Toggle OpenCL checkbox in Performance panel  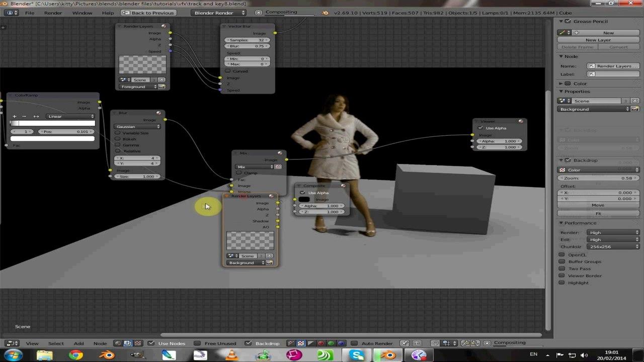(x=561, y=255)
